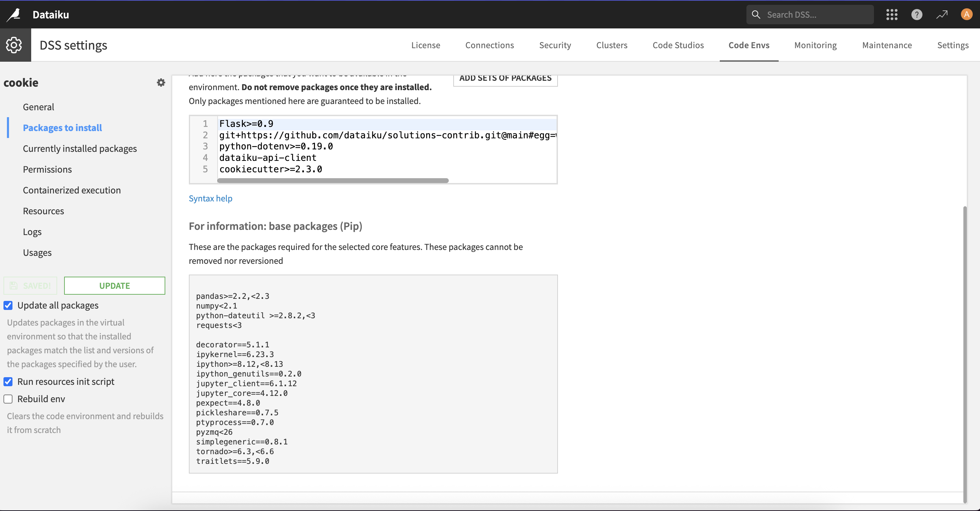Screen dimensions: 980x511
Task: Click the python-dotenv>=0.19.0 line
Action: [276, 147]
